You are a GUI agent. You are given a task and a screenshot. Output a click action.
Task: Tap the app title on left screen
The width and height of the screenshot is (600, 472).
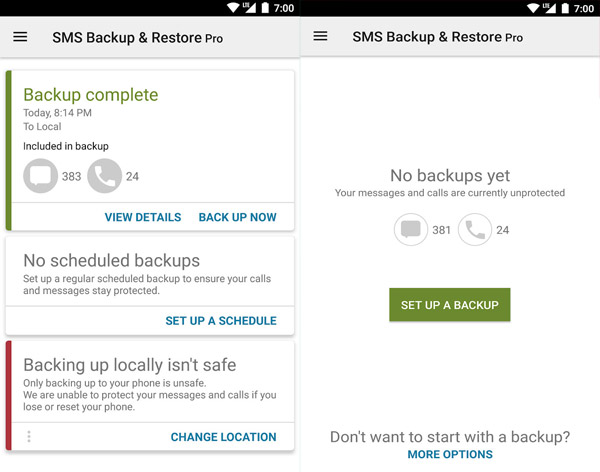pos(137,38)
